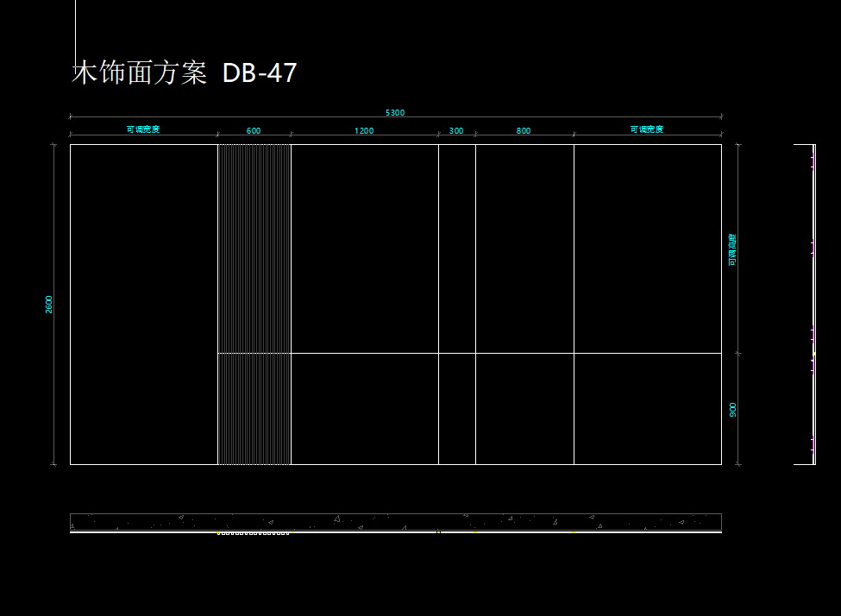The image size is (841, 616).
Task: Select the lower right panel under 900 line
Action: 647,409
